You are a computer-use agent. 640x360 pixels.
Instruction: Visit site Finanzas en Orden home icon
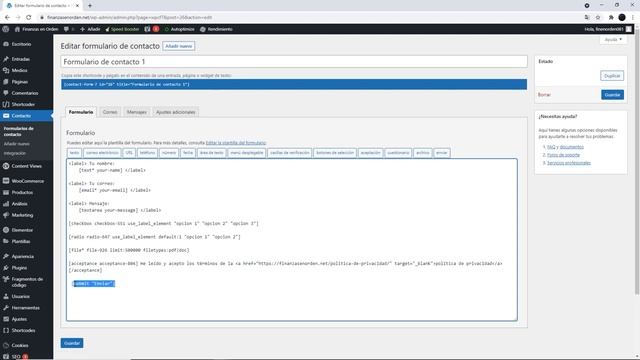click(x=17, y=29)
